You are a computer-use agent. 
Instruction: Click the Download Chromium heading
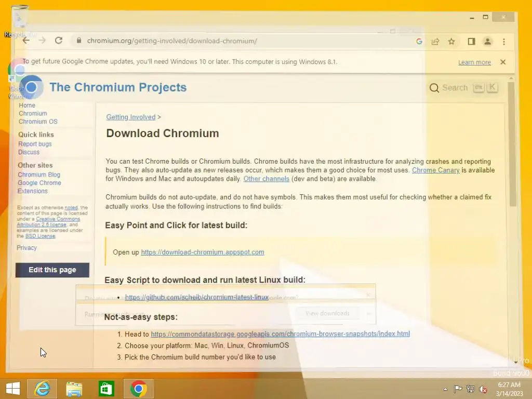tap(163, 134)
